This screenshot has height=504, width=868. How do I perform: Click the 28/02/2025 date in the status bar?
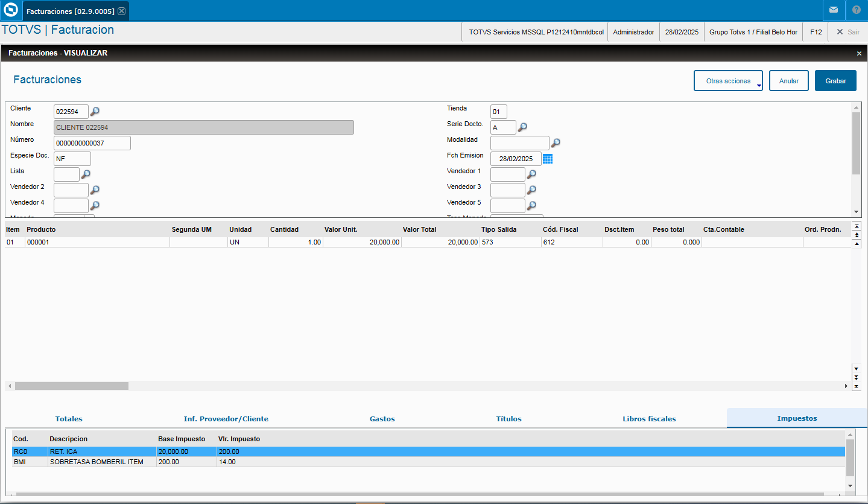[x=682, y=32]
